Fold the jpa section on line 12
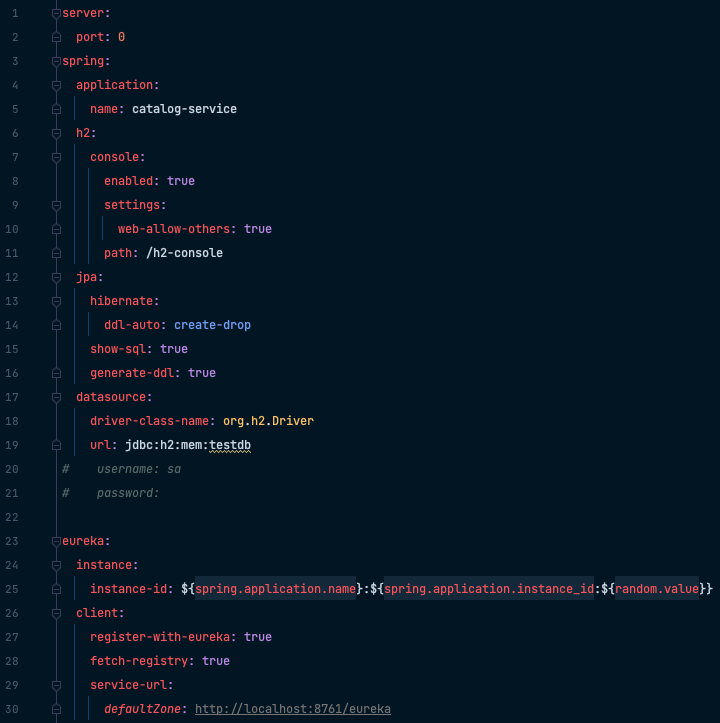The width and height of the screenshot is (720, 723). pyautogui.click(x=56, y=277)
